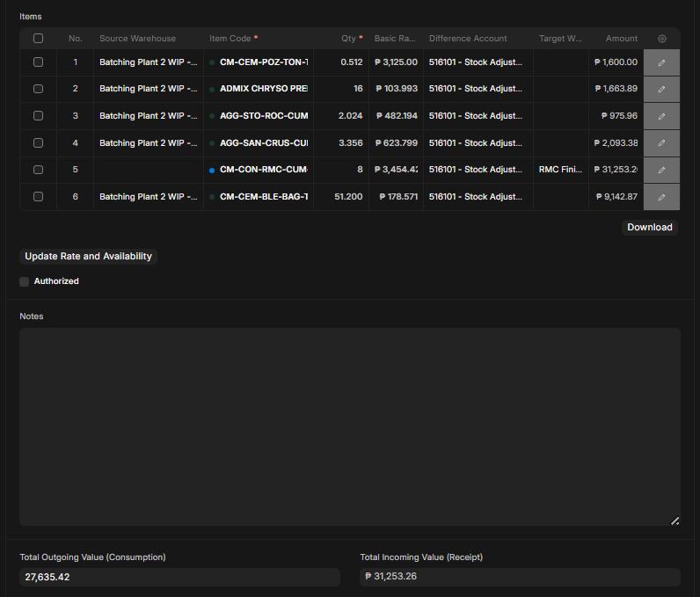Click the Download button
Viewport: 700px width, 597px height.
click(x=650, y=227)
